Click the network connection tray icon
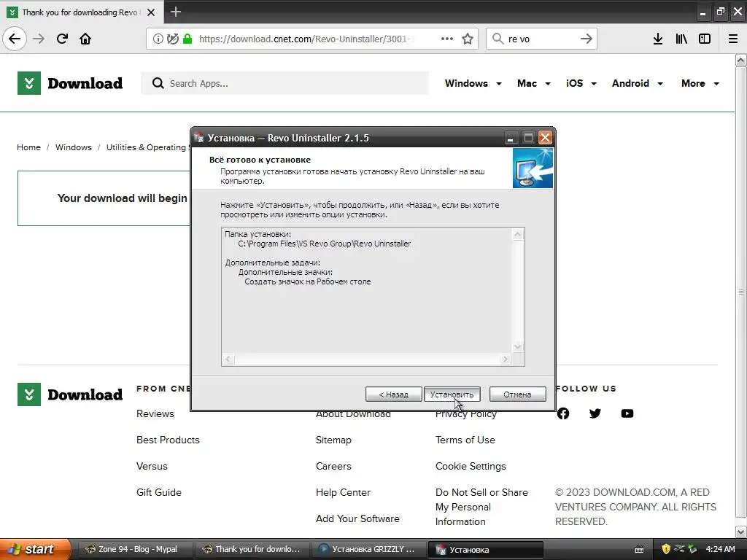 (x=679, y=548)
